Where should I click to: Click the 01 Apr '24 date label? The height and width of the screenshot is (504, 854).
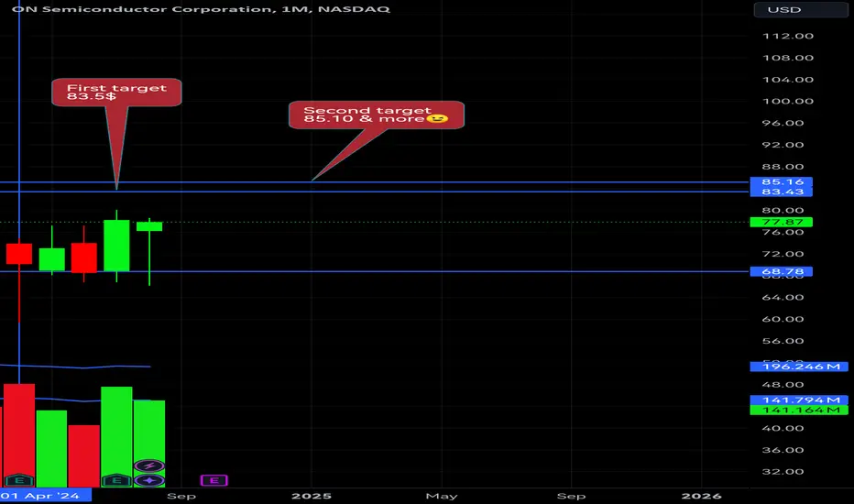point(45,495)
